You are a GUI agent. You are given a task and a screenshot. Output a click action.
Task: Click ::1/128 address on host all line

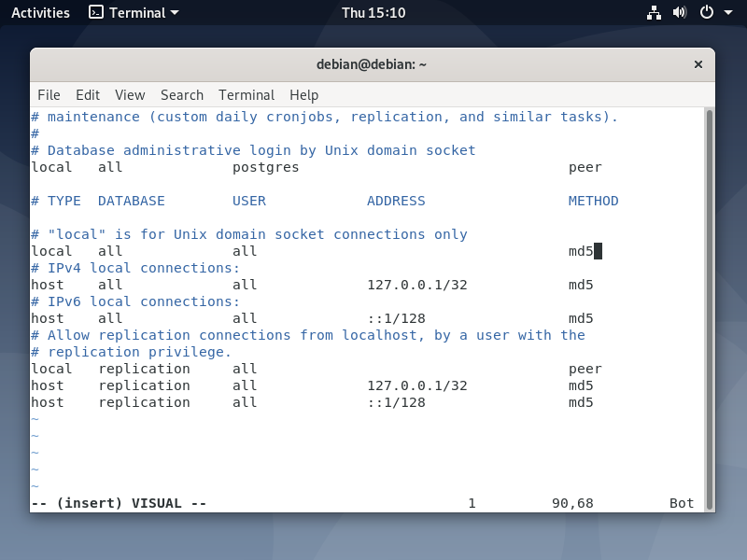(396, 318)
